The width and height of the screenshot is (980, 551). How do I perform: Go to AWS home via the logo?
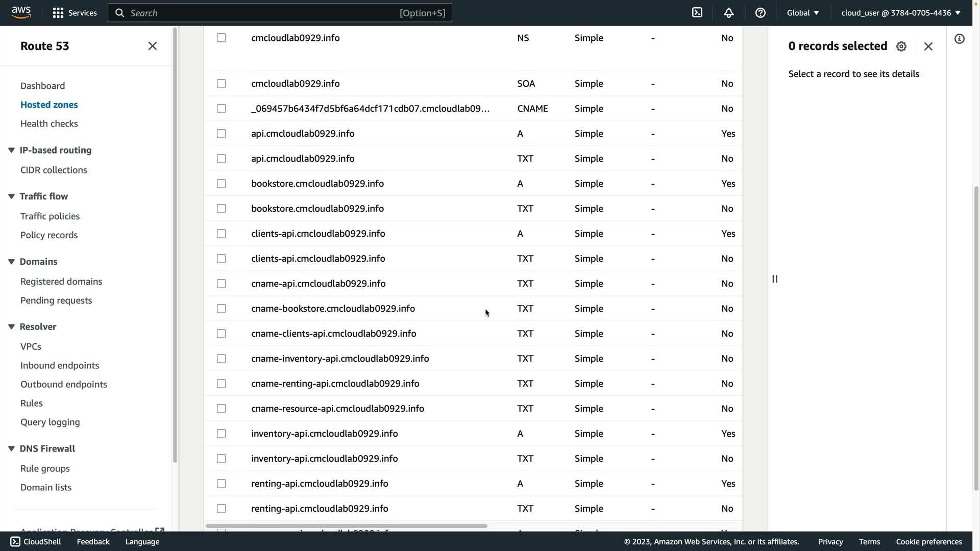(21, 13)
